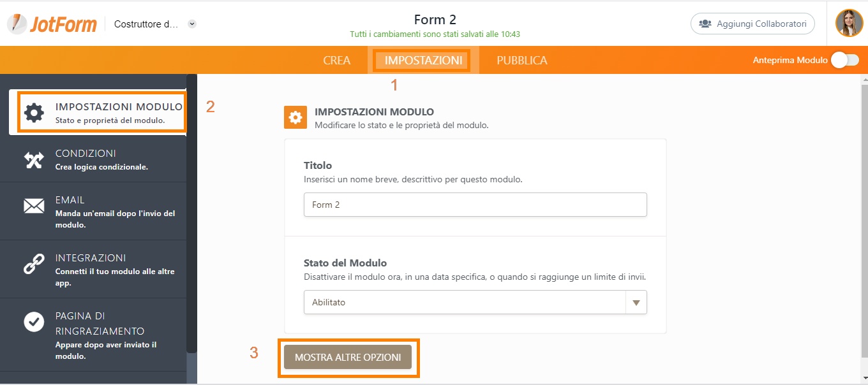Select the Abilitato combo box
Image resolution: width=868 pixels, height=385 pixels.
475,302
